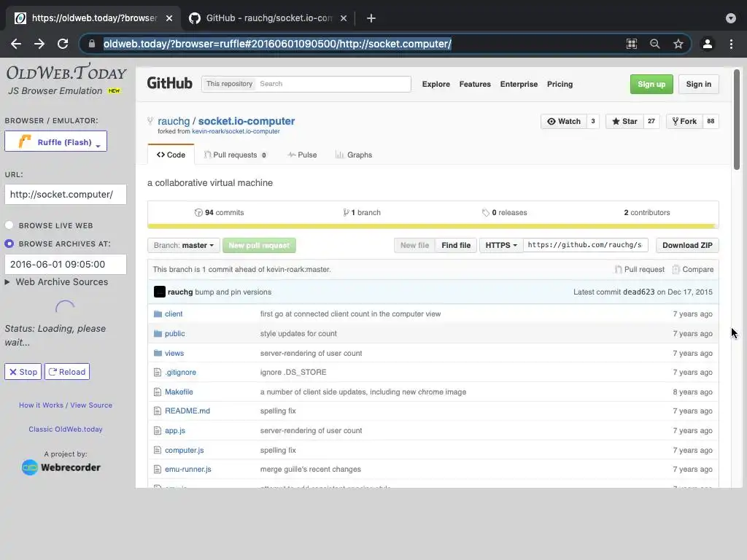This screenshot has width=747, height=560.
Task: Open Pricing in GitHub header
Action: (560, 85)
